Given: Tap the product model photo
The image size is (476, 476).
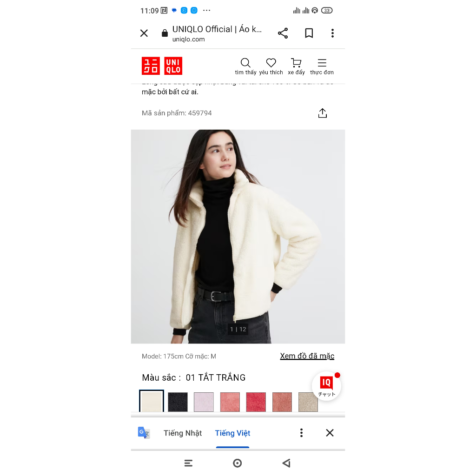Looking at the screenshot, I should [x=238, y=237].
